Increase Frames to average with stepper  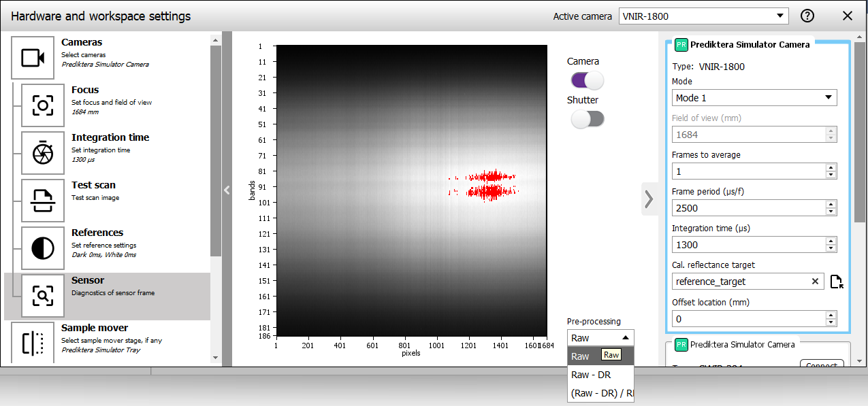coord(831,167)
